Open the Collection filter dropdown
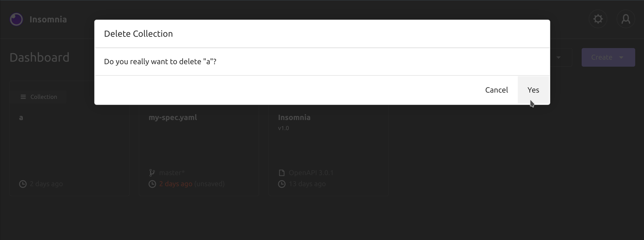The image size is (644, 240). [39, 97]
